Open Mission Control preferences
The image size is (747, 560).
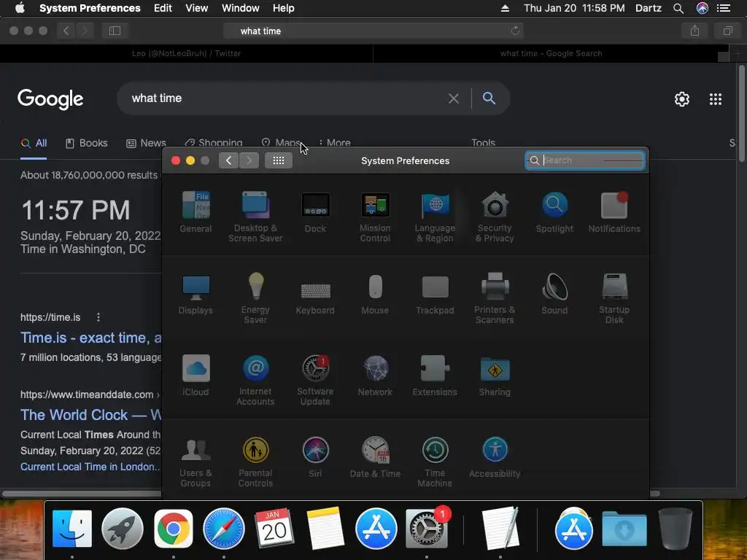[x=375, y=217]
